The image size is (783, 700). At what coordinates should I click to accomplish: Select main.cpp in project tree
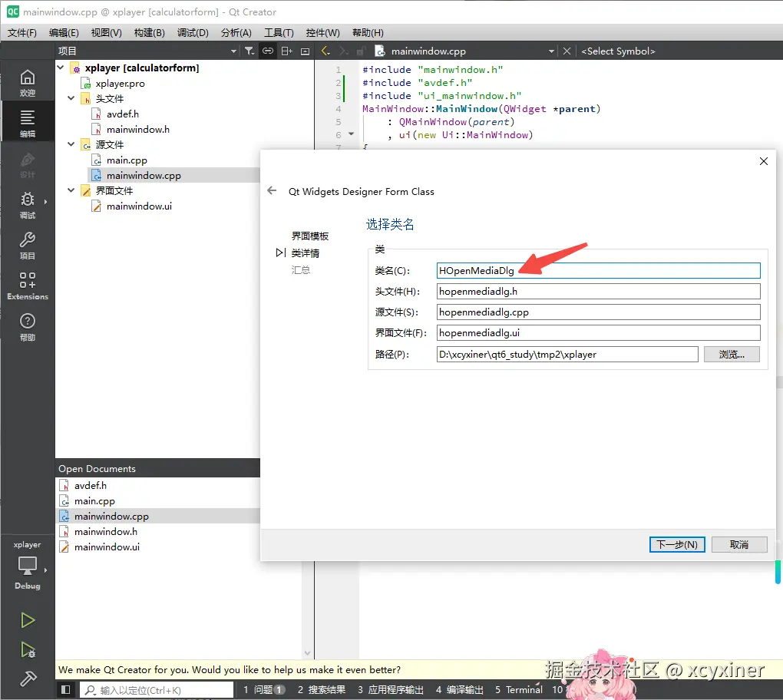[127, 160]
